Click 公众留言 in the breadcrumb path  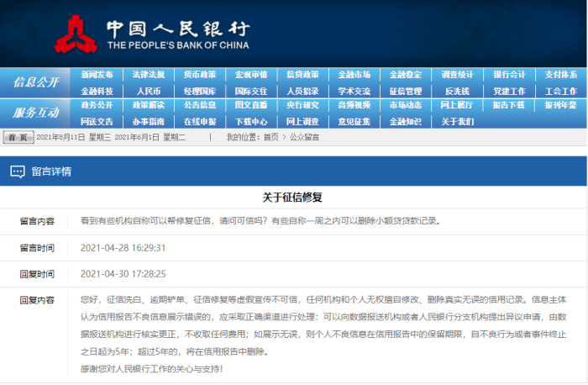coord(305,137)
